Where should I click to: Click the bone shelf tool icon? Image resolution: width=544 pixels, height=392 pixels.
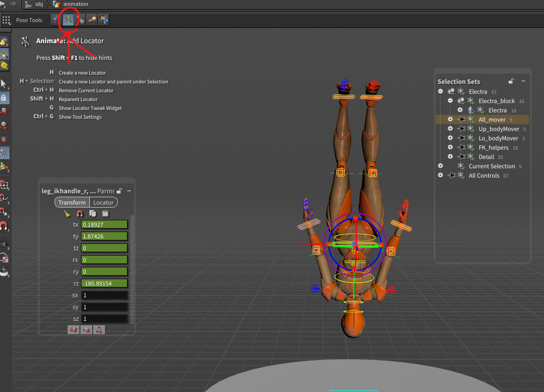[92, 20]
